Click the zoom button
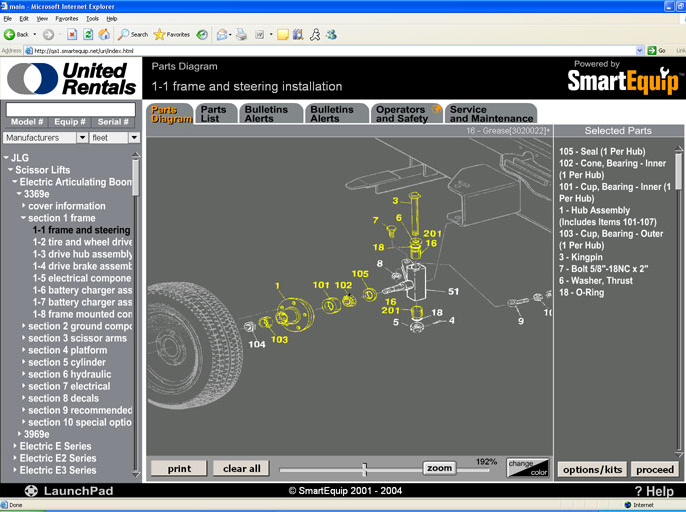The width and height of the screenshot is (686, 512). click(439, 468)
